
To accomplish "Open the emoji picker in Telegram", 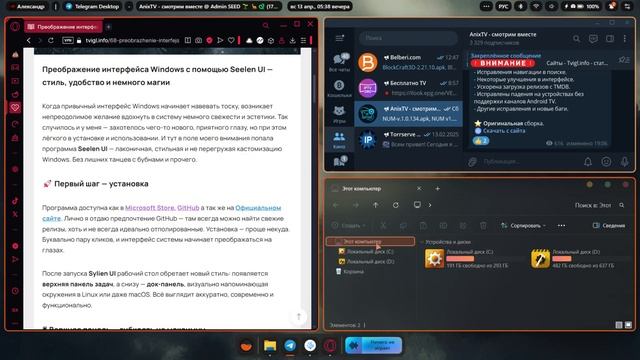I will 607,162.
